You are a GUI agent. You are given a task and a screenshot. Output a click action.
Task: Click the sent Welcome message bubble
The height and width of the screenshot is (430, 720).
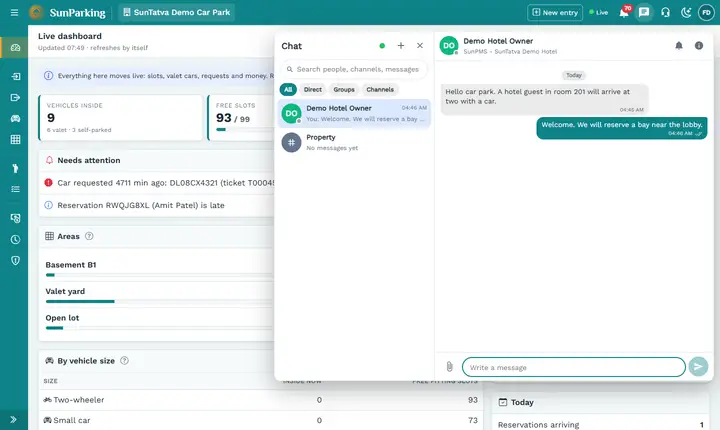622,128
